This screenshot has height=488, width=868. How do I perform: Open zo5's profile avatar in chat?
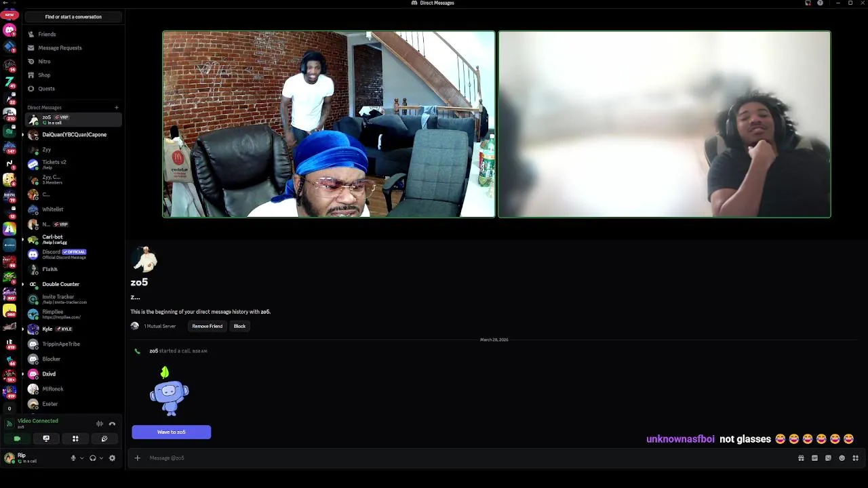(144, 259)
